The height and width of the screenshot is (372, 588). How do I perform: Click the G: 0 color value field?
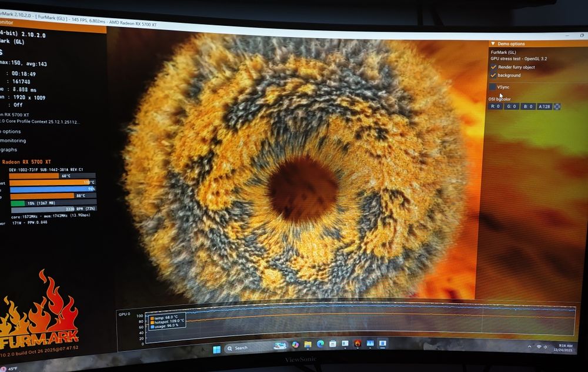512,106
